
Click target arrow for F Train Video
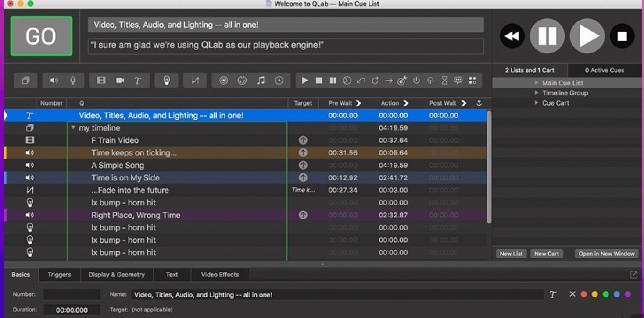point(303,140)
